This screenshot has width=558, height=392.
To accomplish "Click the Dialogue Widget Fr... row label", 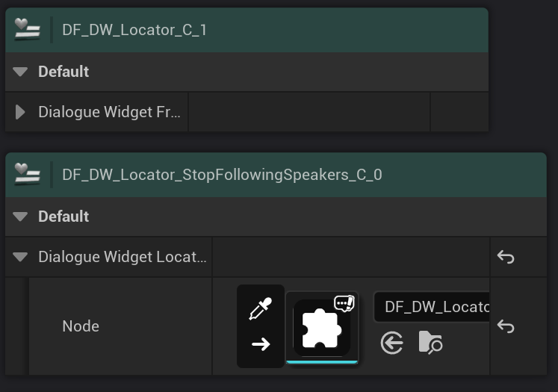I will click(x=109, y=112).
